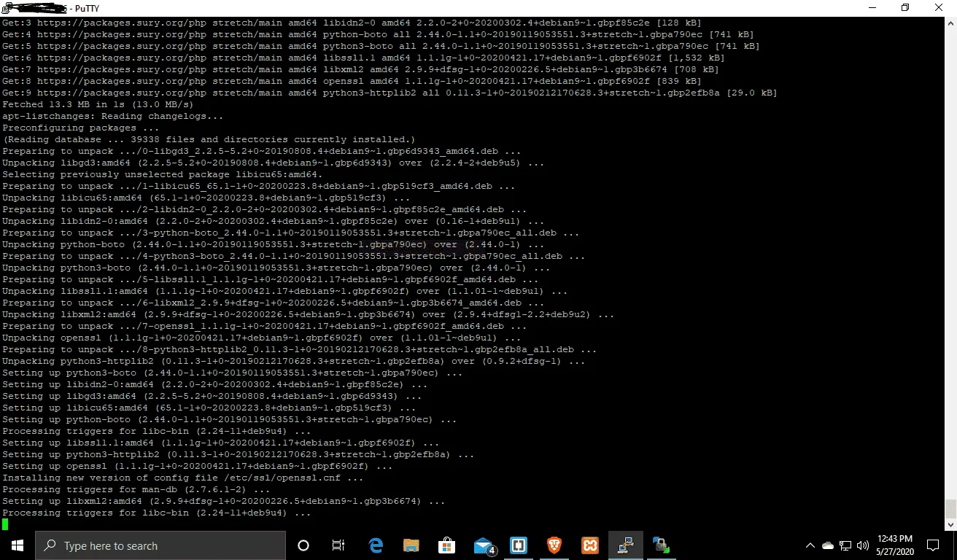Open the OneDrive cloud tray icon
957x560 pixels.
click(828, 545)
